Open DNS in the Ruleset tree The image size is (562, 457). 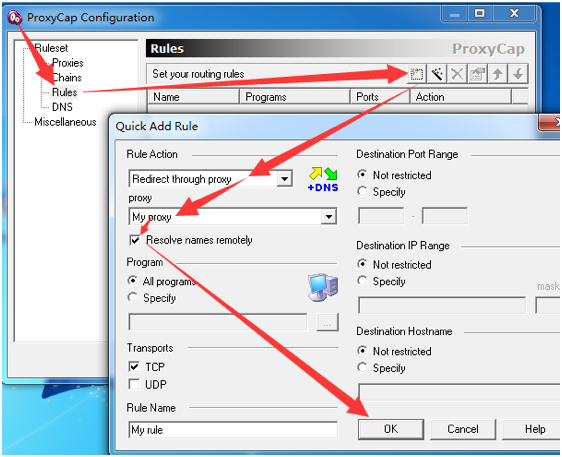point(62,107)
